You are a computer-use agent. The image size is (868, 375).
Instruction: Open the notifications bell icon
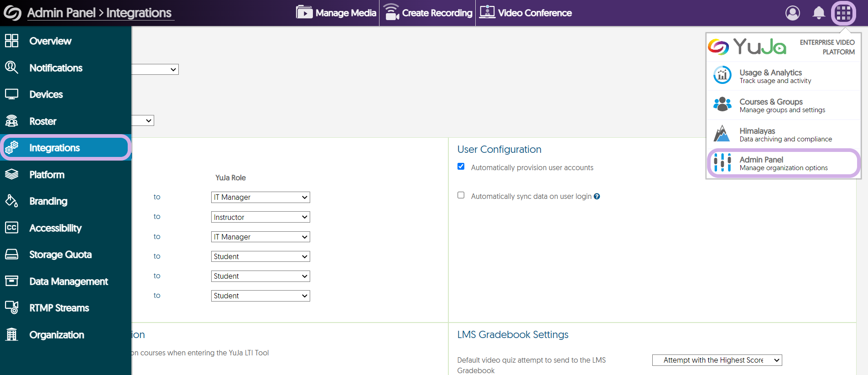pos(819,13)
